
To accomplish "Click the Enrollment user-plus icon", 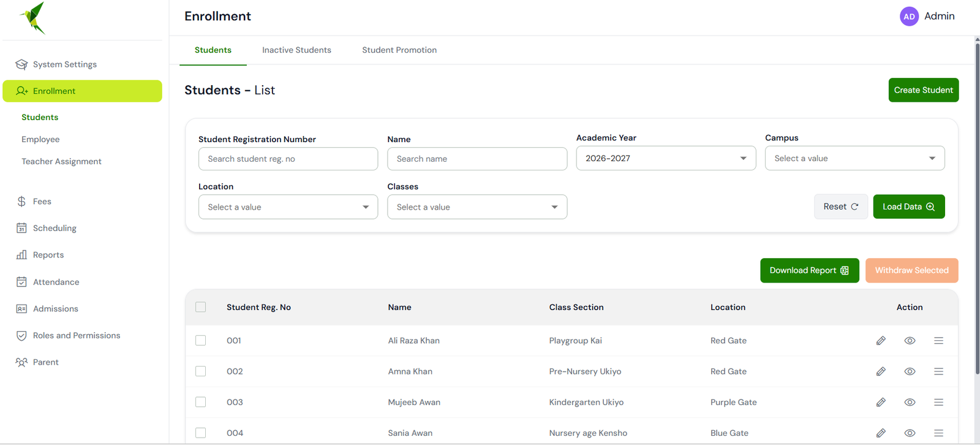I will point(22,91).
